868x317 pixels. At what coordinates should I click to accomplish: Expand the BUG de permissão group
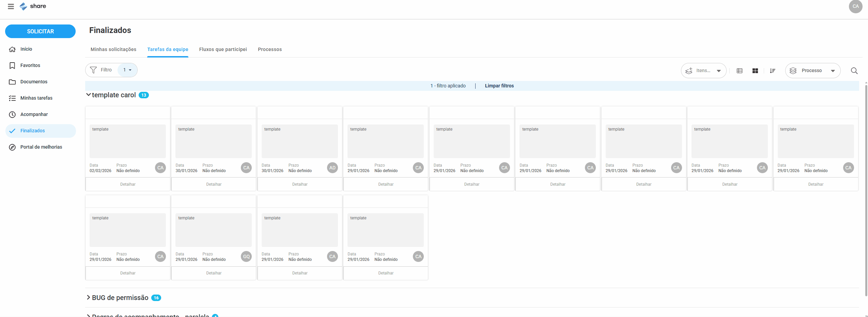click(x=89, y=298)
